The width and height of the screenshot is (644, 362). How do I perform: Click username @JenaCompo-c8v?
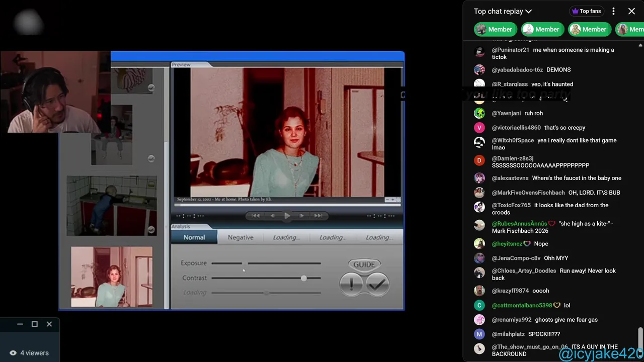pos(516,258)
